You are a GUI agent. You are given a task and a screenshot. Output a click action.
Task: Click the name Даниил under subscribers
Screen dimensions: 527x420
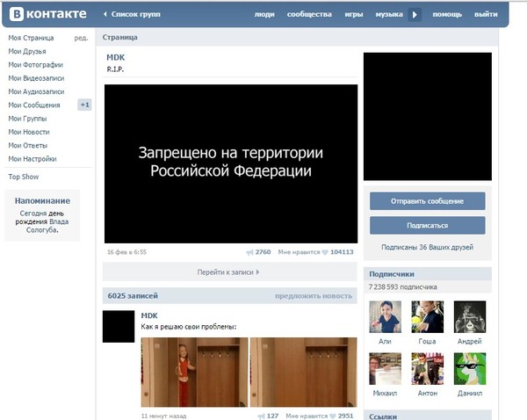click(470, 393)
